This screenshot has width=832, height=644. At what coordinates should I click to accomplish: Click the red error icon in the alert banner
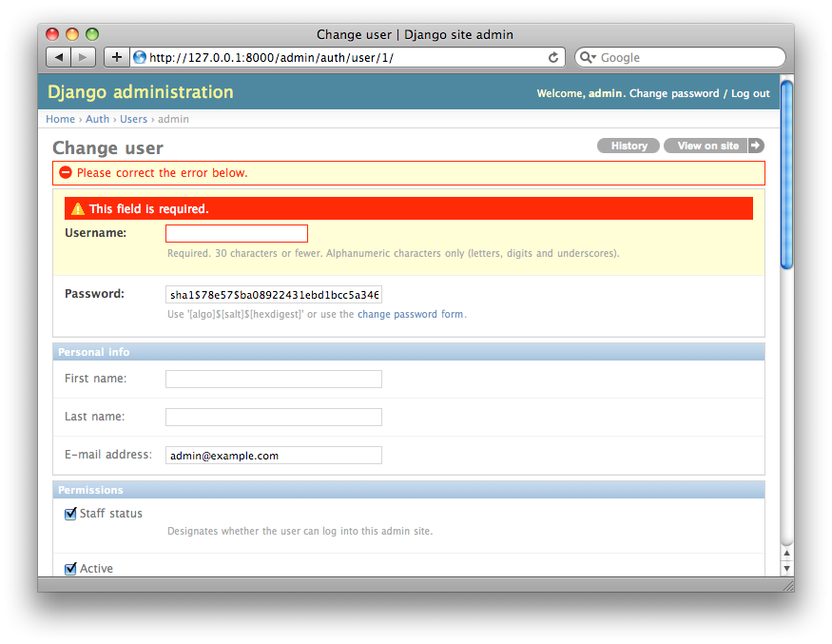coord(66,172)
